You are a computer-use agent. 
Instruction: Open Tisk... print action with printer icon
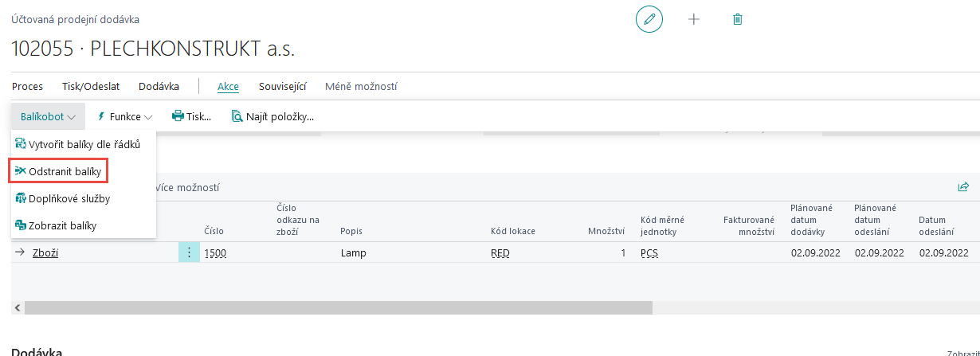pos(192,116)
